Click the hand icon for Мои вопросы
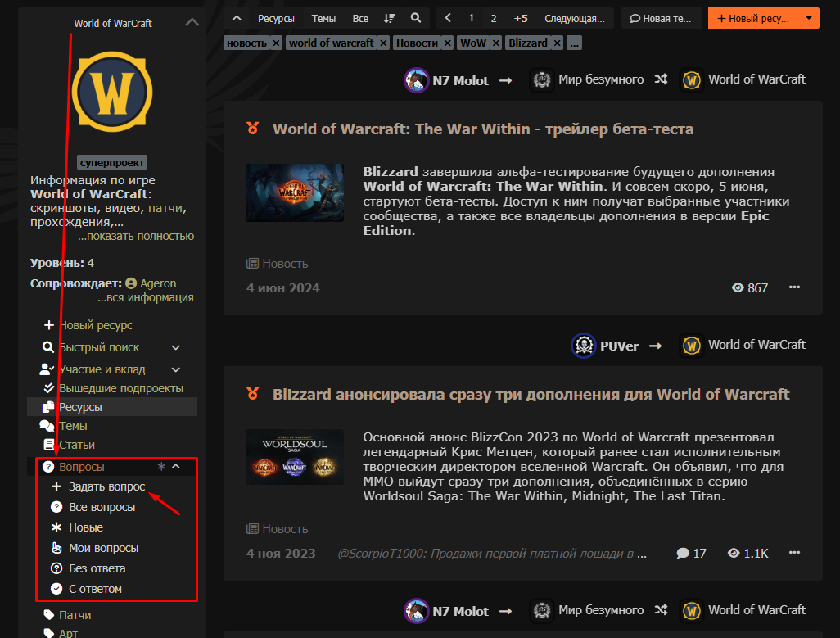The image size is (840, 638). [56, 548]
